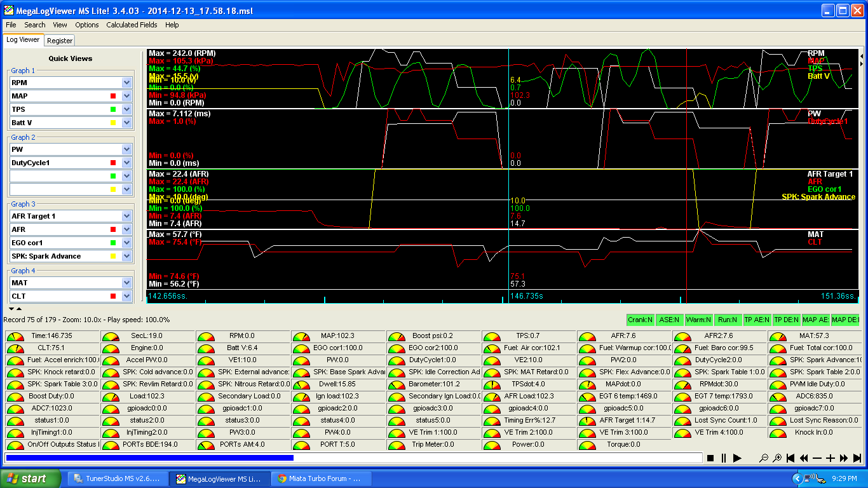
Task: Switch to the Register tab
Action: point(59,39)
